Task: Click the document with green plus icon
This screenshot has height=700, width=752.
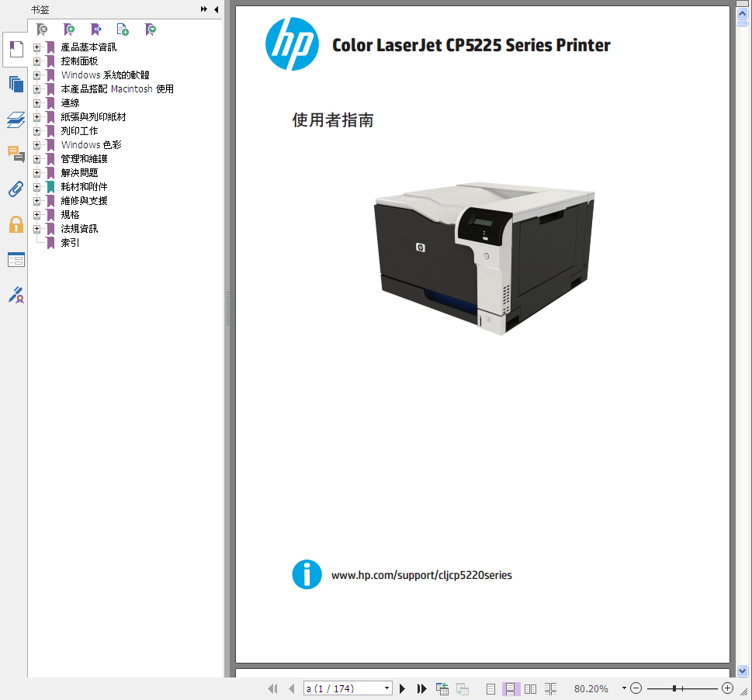Action: [x=123, y=29]
